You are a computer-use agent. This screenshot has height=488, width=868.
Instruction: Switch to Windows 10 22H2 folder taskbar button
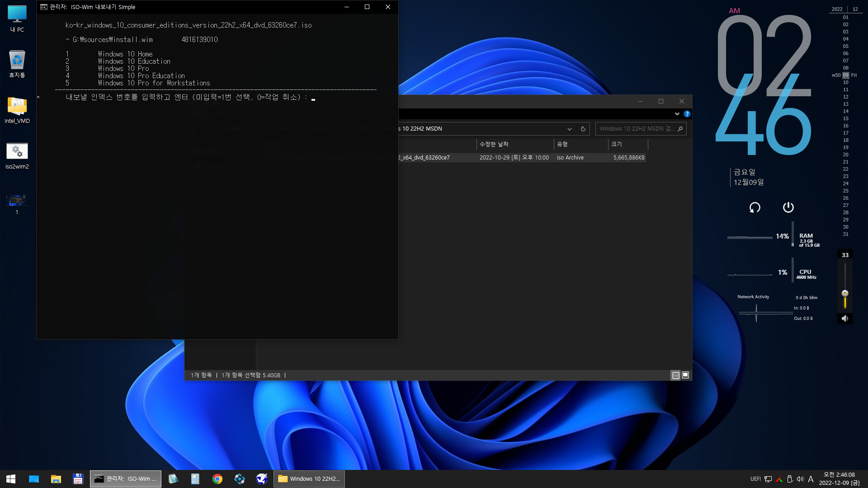(309, 479)
